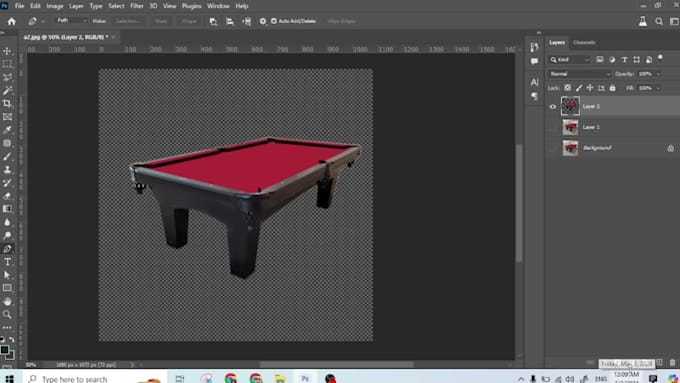Viewport: 680px width, 383px height.
Task: Select the Lasso tool
Action: pos(7,77)
